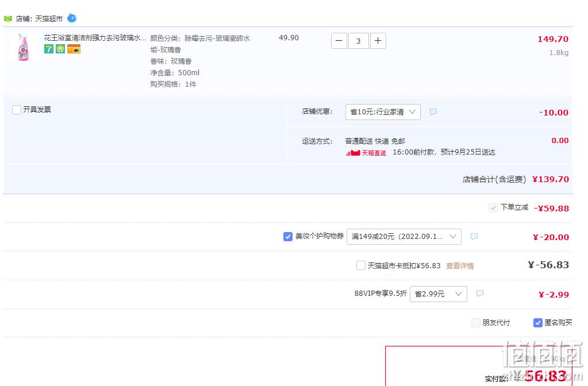Click the store discount amount -10.00
The height and width of the screenshot is (386, 588).
coord(554,113)
